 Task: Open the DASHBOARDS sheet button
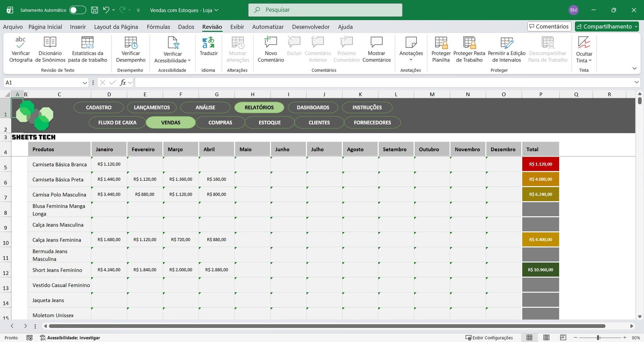coord(313,107)
